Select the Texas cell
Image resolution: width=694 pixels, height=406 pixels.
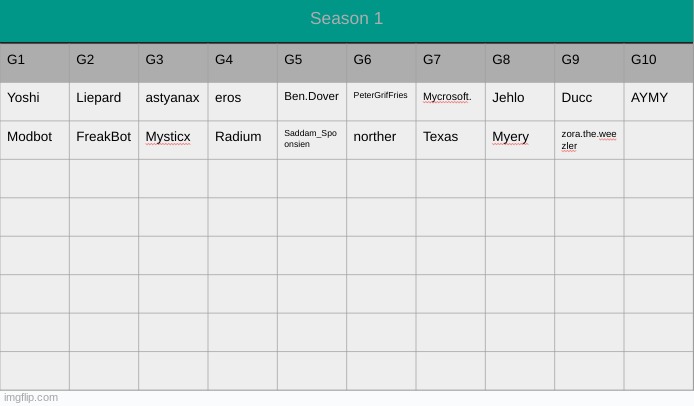click(x=450, y=138)
